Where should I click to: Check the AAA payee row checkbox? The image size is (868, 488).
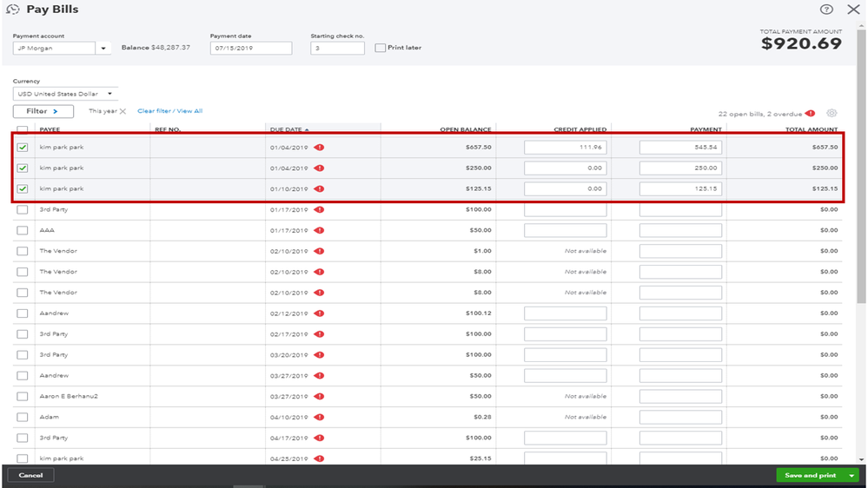[x=23, y=230]
